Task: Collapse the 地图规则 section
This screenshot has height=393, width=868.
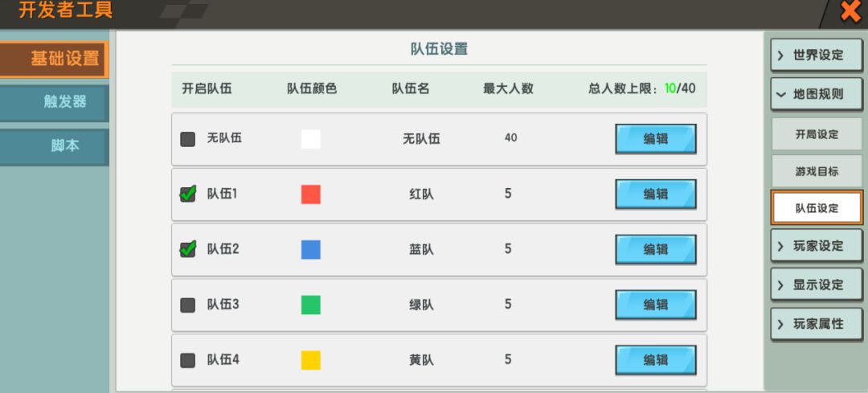Action: pyautogui.click(x=817, y=94)
